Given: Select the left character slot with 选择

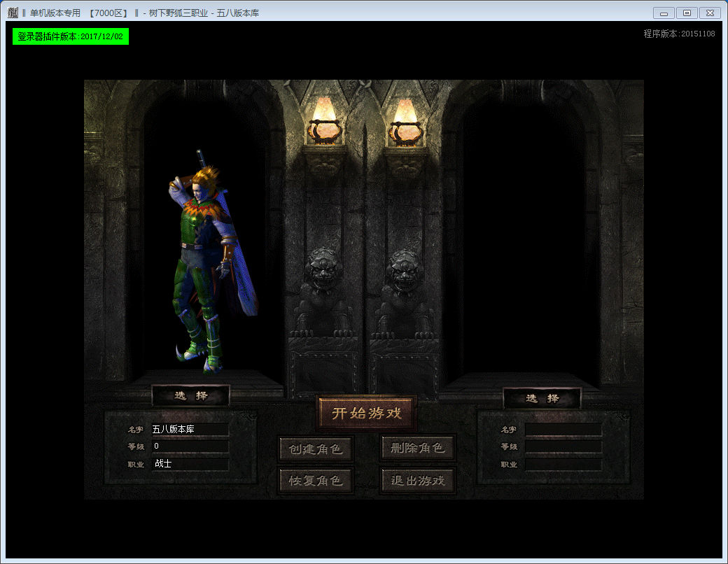Looking at the screenshot, I should (191, 396).
